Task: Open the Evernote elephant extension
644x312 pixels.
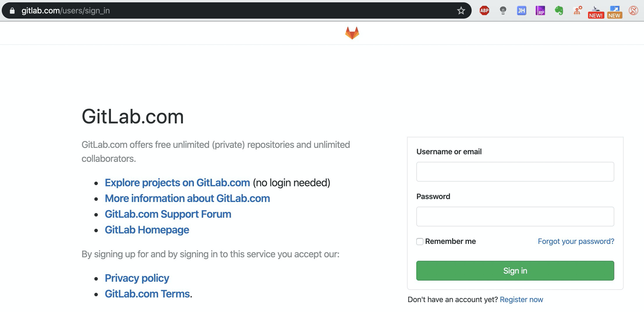Action: point(559,11)
